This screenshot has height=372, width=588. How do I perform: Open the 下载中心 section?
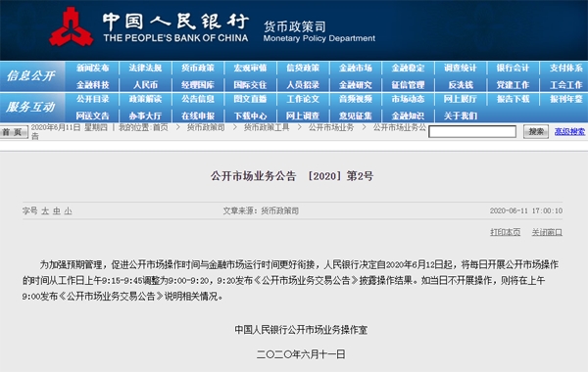[x=250, y=116]
